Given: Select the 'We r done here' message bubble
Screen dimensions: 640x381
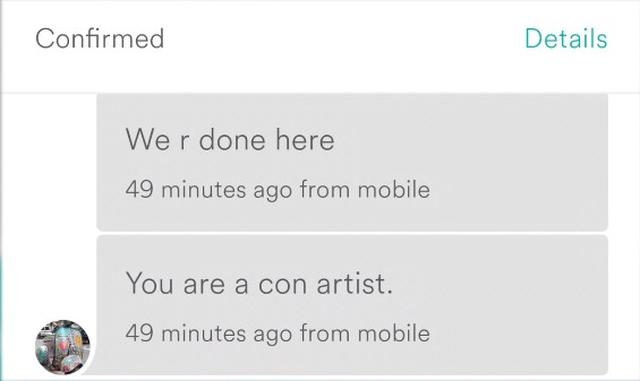Looking at the screenshot, I should click(352, 162).
